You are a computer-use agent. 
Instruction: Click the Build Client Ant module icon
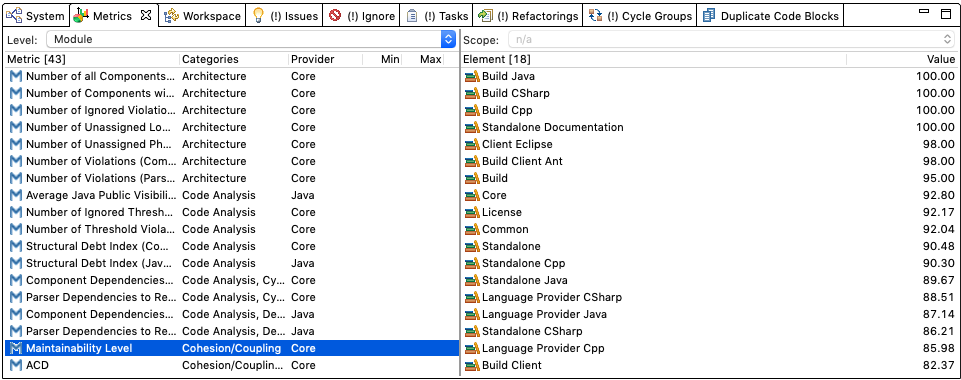(x=471, y=161)
